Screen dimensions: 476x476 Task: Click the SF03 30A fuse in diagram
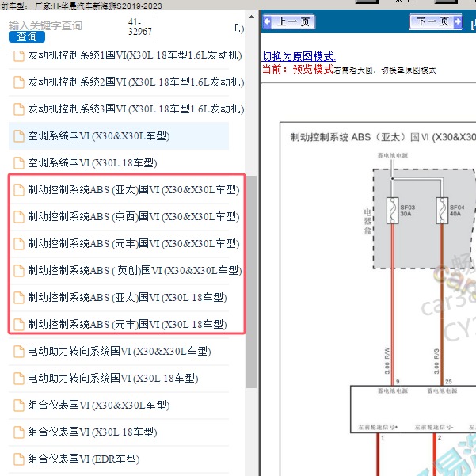[392, 211]
